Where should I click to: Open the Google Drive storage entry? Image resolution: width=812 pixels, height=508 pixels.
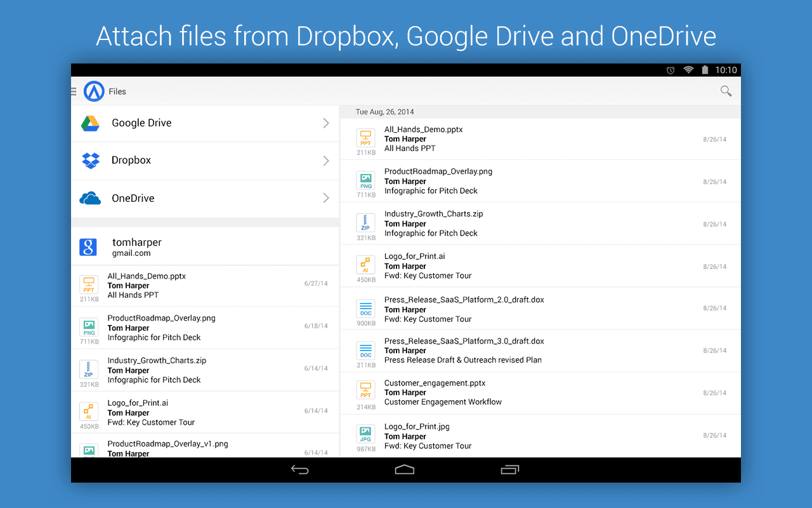click(206, 123)
